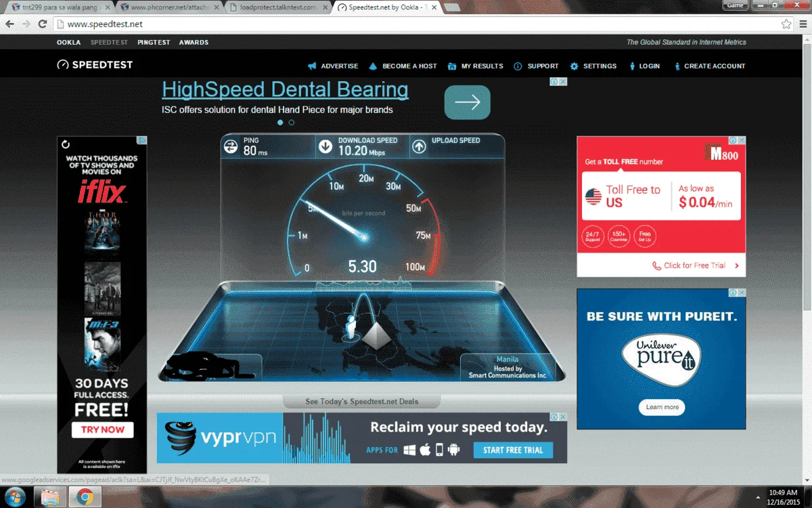
Task: Open the Windows Explorer taskbar icon
Action: pyautogui.click(x=51, y=497)
